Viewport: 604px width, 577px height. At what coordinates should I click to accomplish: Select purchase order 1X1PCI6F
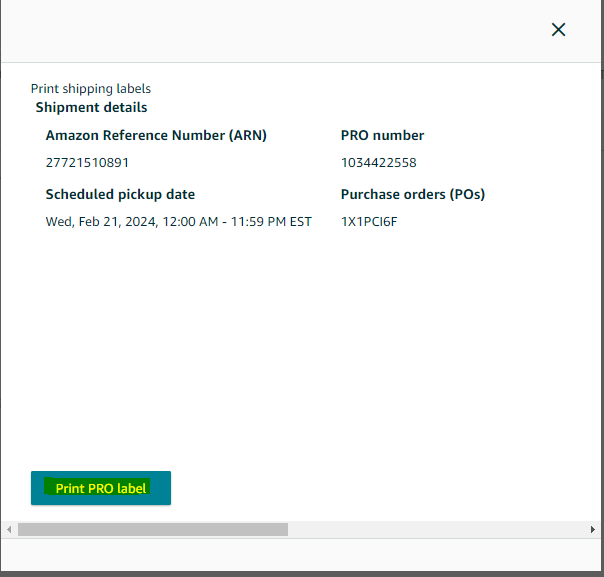pos(369,222)
